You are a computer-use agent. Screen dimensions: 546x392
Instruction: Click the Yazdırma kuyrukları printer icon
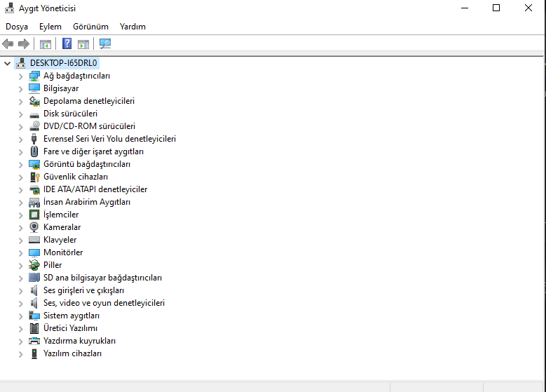tap(34, 341)
